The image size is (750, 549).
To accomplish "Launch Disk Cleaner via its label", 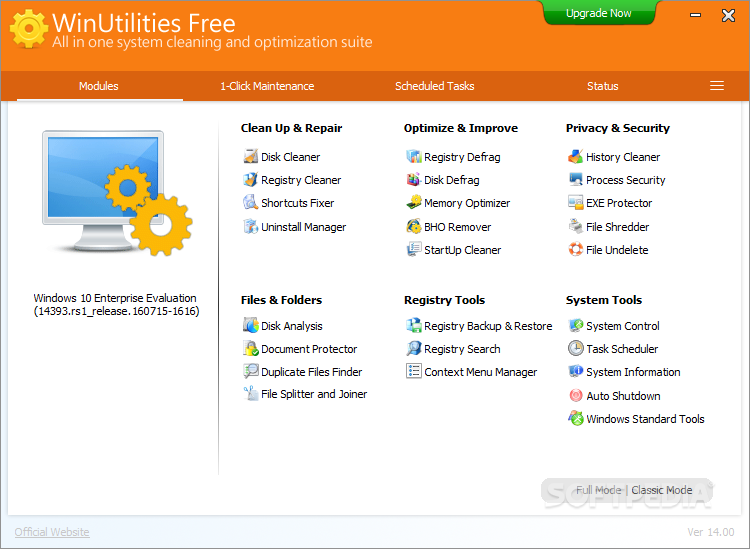I will [290, 157].
